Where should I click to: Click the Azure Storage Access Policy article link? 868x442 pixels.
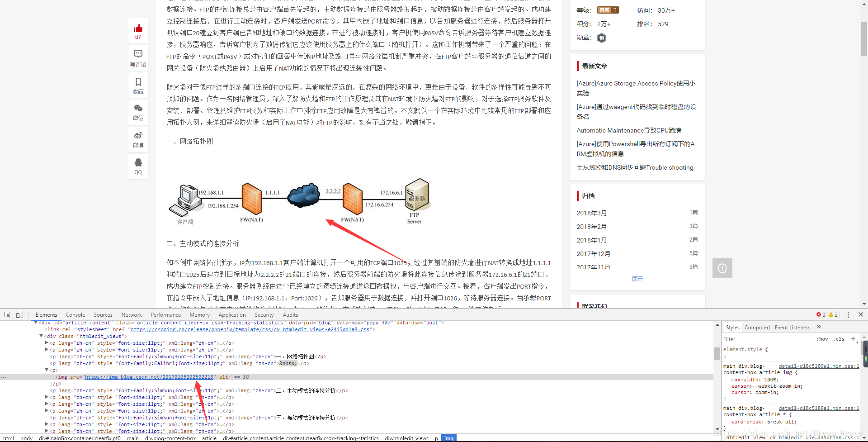pos(636,88)
